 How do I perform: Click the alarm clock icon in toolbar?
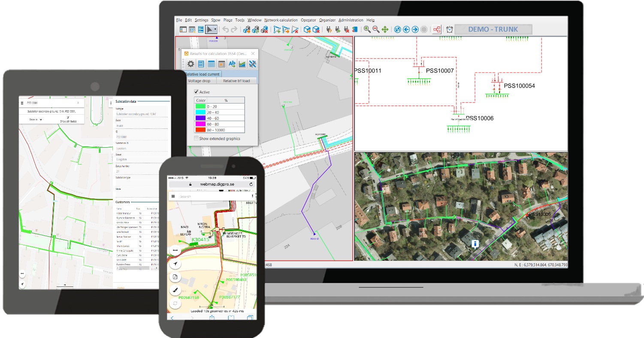coord(449,30)
